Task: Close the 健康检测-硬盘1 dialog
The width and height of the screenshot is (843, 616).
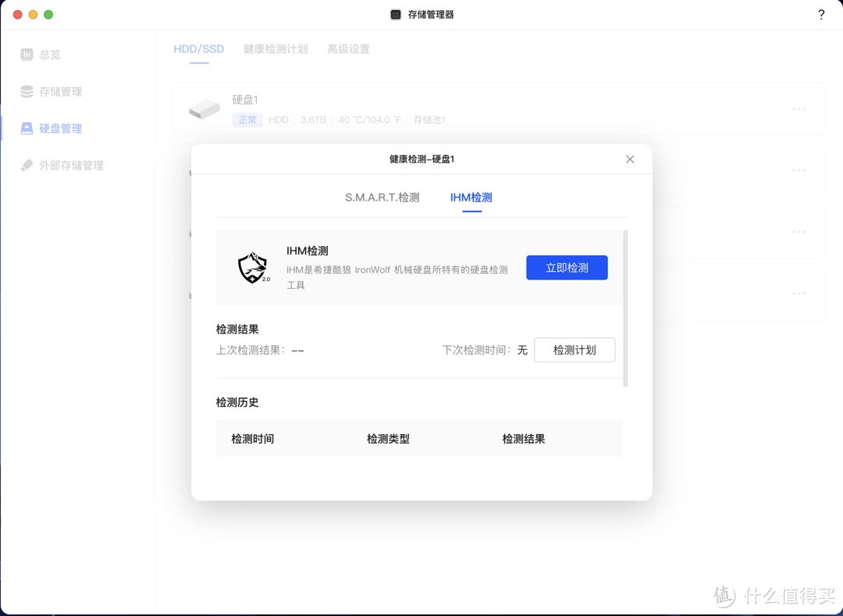Action: coord(630,159)
